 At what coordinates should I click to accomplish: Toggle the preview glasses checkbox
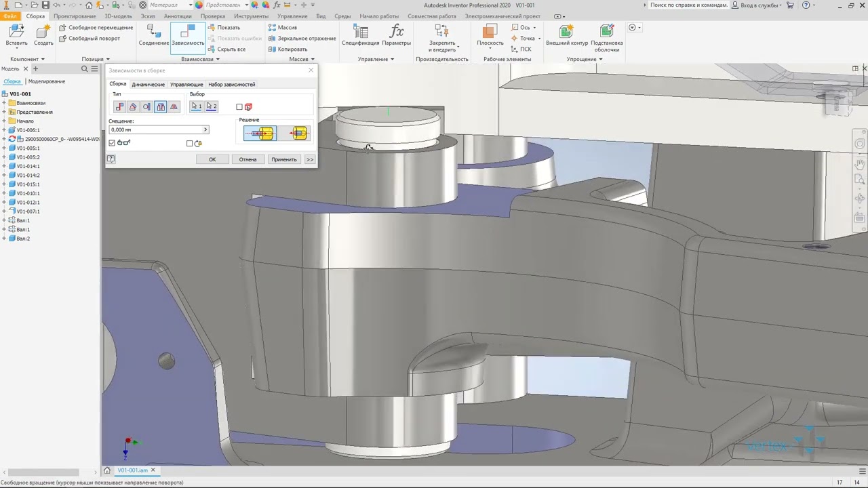[112, 143]
